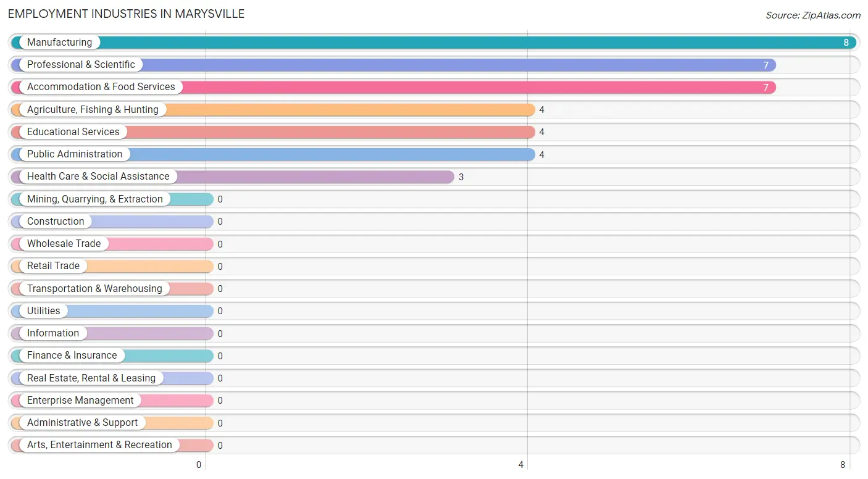The height and width of the screenshot is (479, 868).
Task: Select the Administrative & Support label
Action: coord(83,422)
